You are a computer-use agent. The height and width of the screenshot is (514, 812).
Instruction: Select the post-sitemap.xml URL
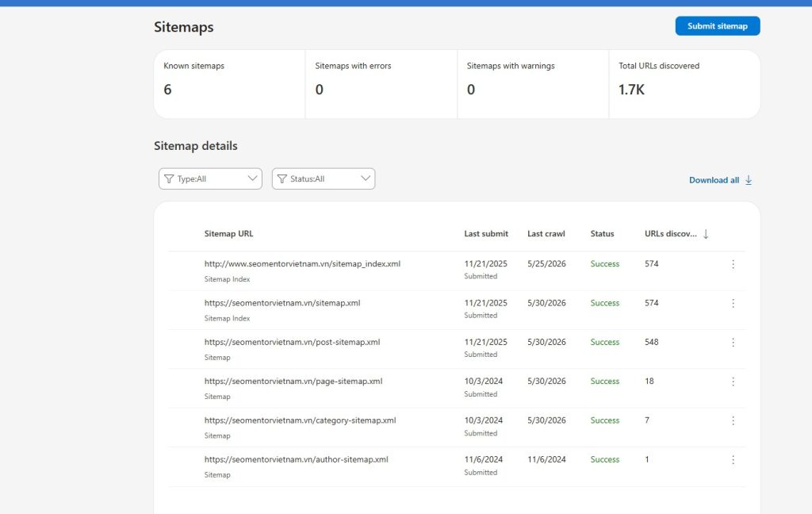click(292, 342)
